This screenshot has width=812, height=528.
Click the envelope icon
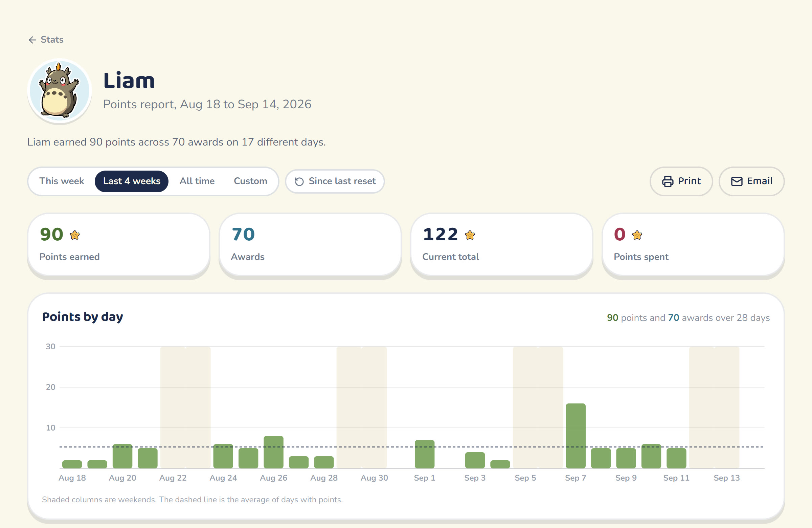737,181
